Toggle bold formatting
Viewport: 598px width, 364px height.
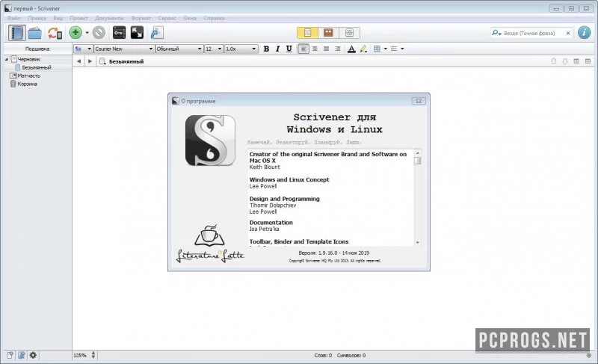click(x=266, y=49)
